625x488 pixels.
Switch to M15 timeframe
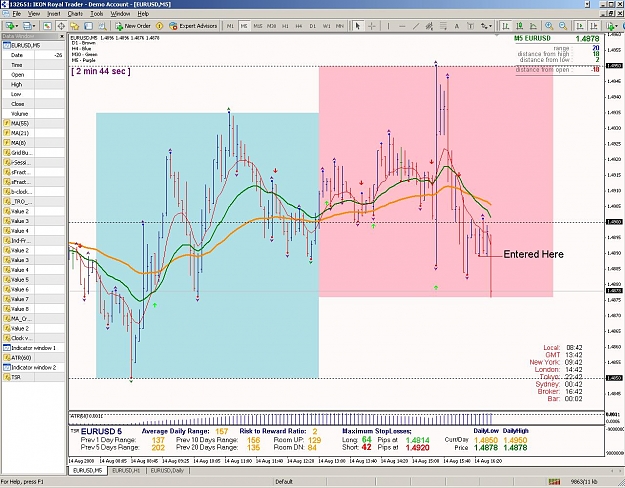(258, 26)
